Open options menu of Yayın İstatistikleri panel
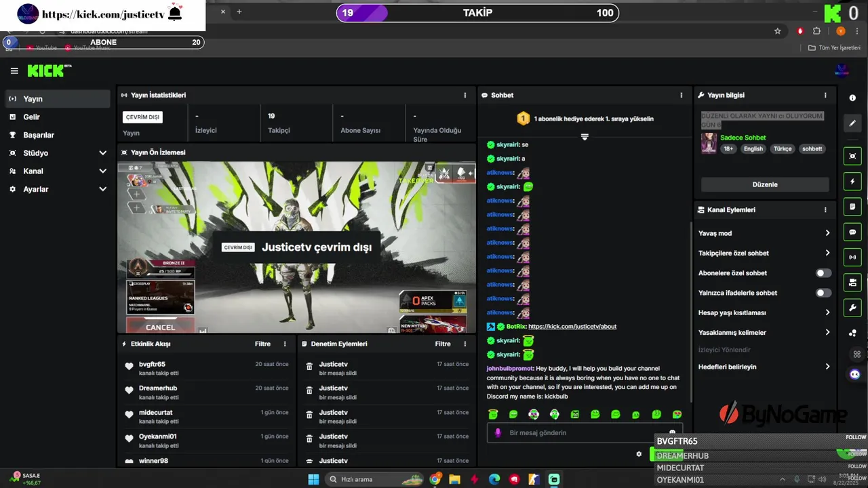The width and height of the screenshot is (868, 488). pyautogui.click(x=465, y=96)
